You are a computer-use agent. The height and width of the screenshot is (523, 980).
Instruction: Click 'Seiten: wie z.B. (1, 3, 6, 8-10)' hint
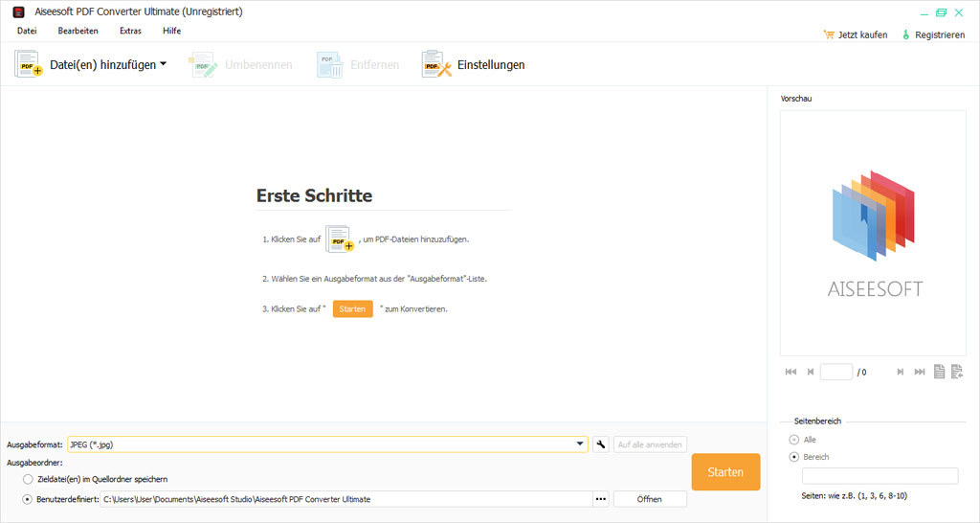pos(855,496)
